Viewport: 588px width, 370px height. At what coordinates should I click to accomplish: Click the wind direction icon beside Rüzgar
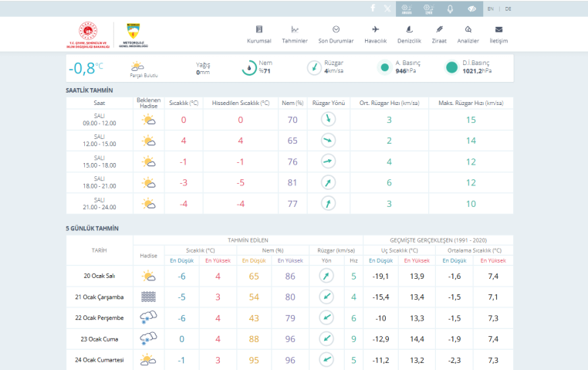(314, 68)
